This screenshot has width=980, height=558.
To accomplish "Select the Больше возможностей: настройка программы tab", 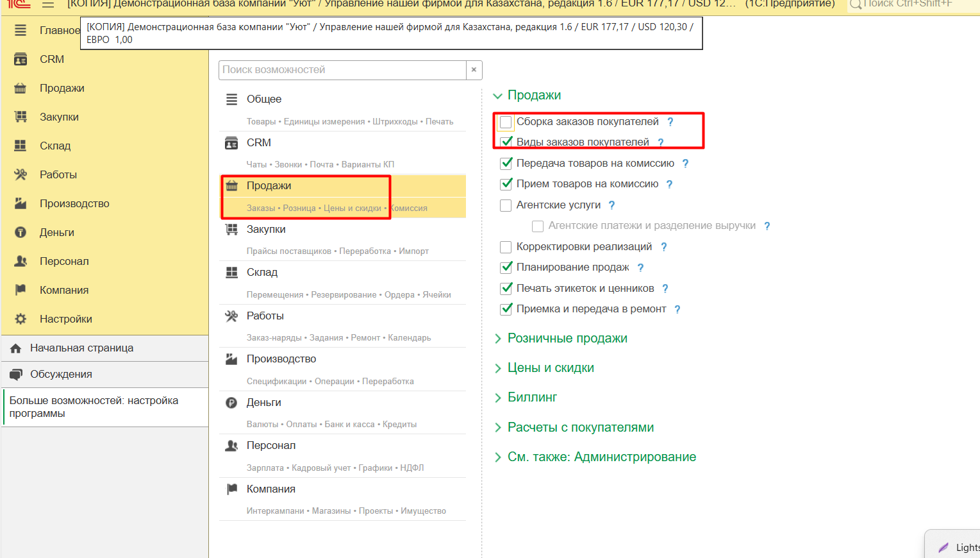I will pyautogui.click(x=104, y=407).
